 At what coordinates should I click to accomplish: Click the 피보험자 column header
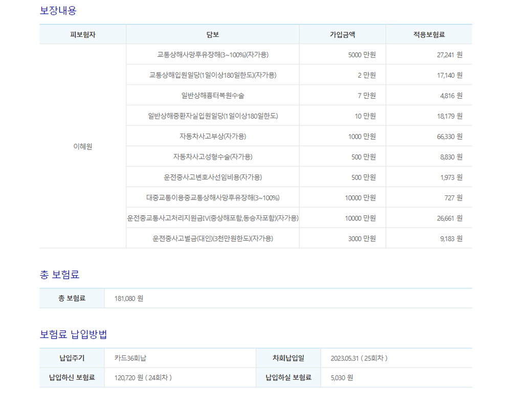point(83,35)
